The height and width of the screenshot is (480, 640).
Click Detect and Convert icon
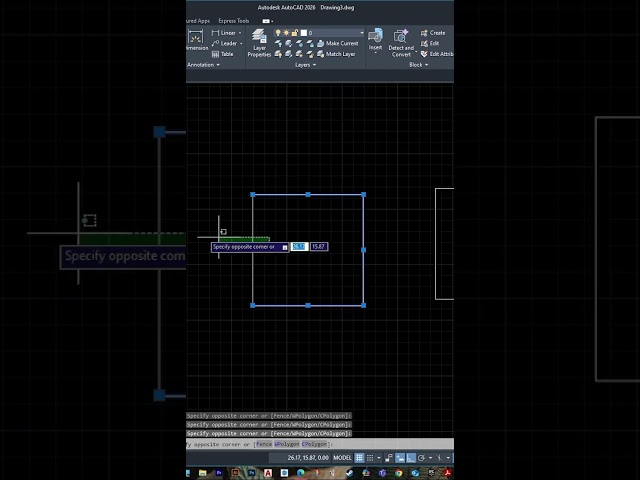pos(401,36)
